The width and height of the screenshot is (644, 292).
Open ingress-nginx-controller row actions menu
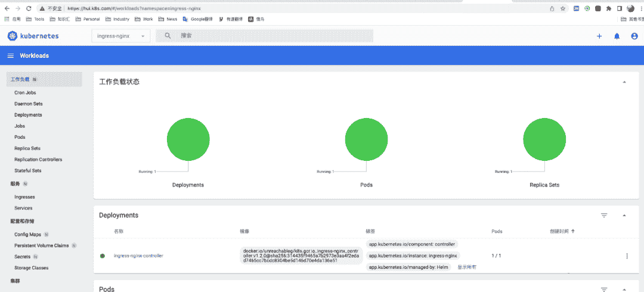627,256
